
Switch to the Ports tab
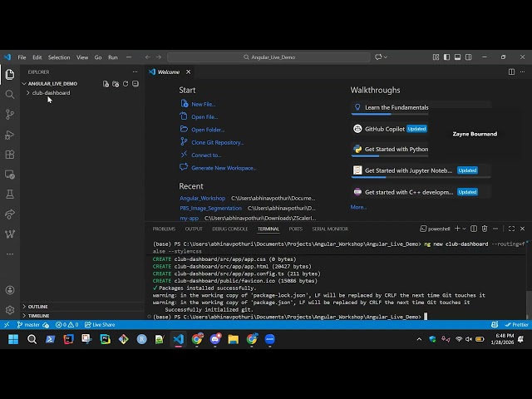pos(296,229)
